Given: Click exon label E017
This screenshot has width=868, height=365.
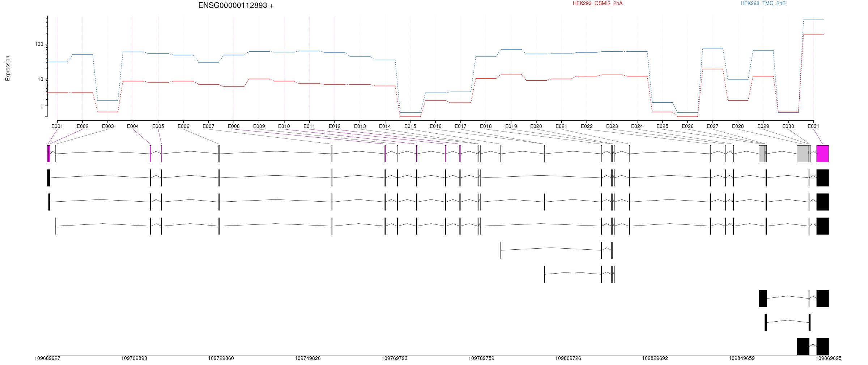Looking at the screenshot, I should click(460, 126).
